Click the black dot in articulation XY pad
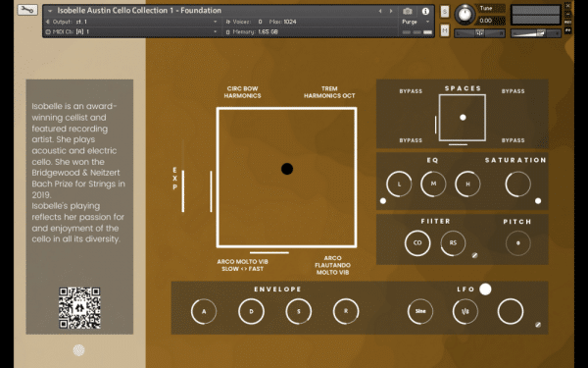Viewport: 588px width, 368px height. click(287, 169)
